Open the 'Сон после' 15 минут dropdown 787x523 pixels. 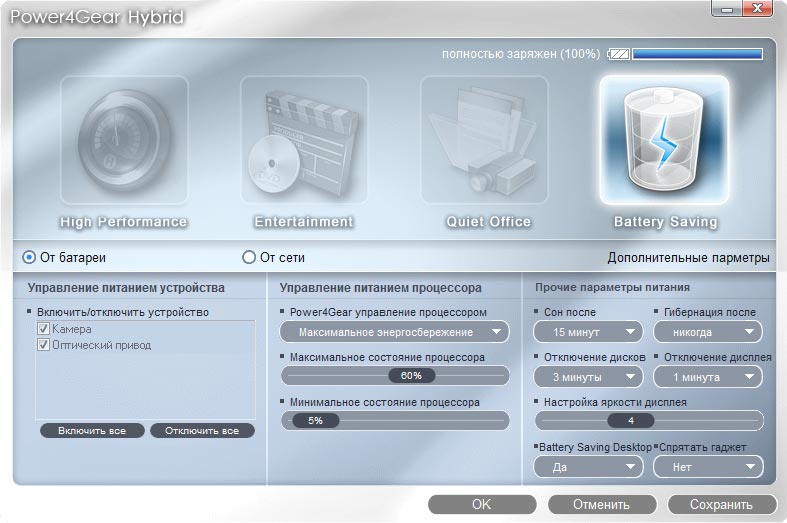pos(588,332)
